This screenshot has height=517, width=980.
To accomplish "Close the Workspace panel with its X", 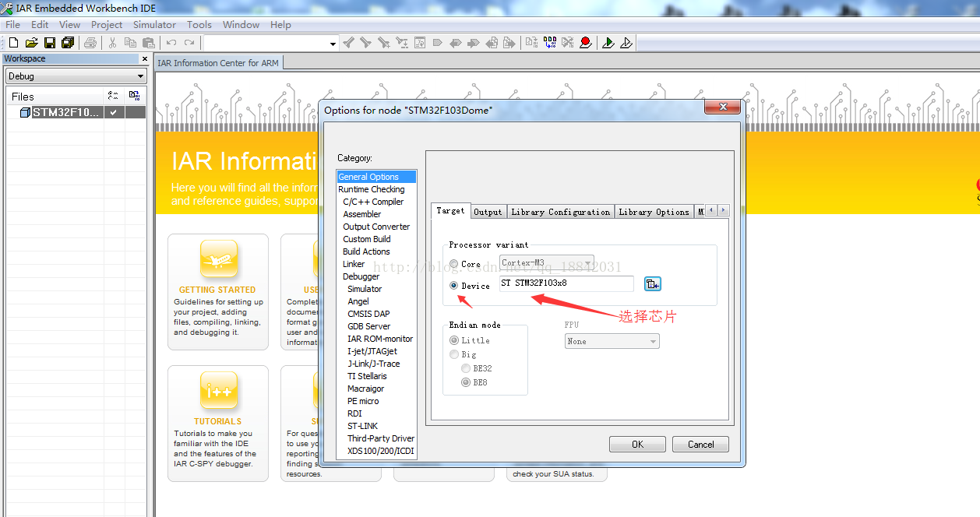I will pyautogui.click(x=144, y=58).
